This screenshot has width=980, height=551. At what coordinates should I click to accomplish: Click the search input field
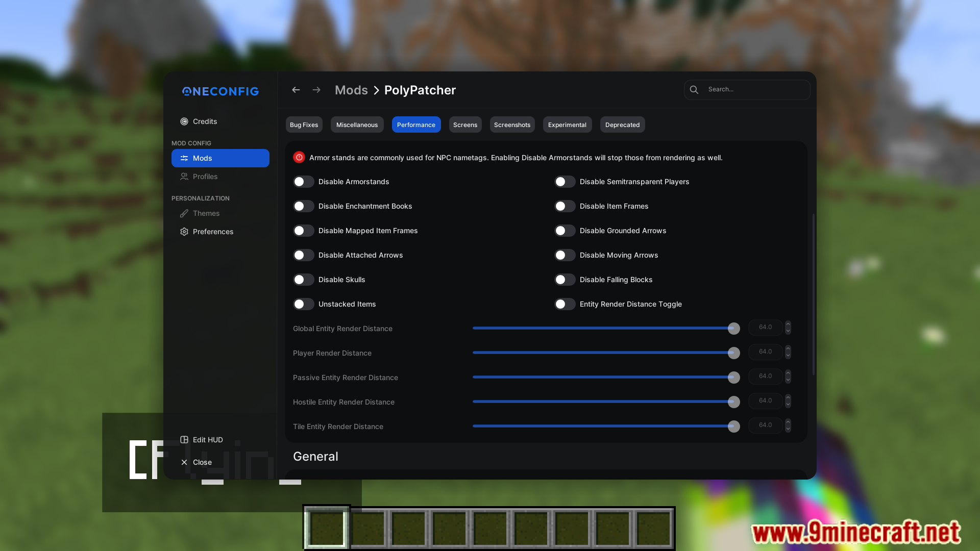coord(747,90)
